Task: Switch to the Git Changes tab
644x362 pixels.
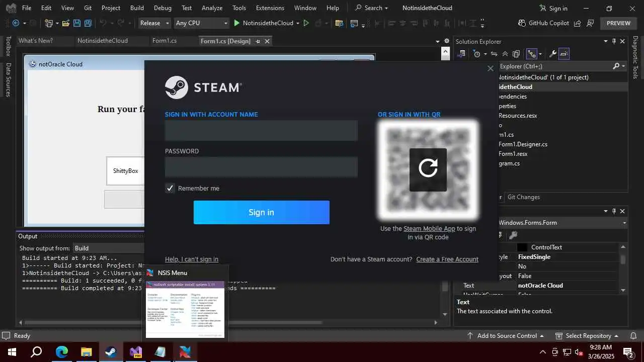Action: point(524,197)
